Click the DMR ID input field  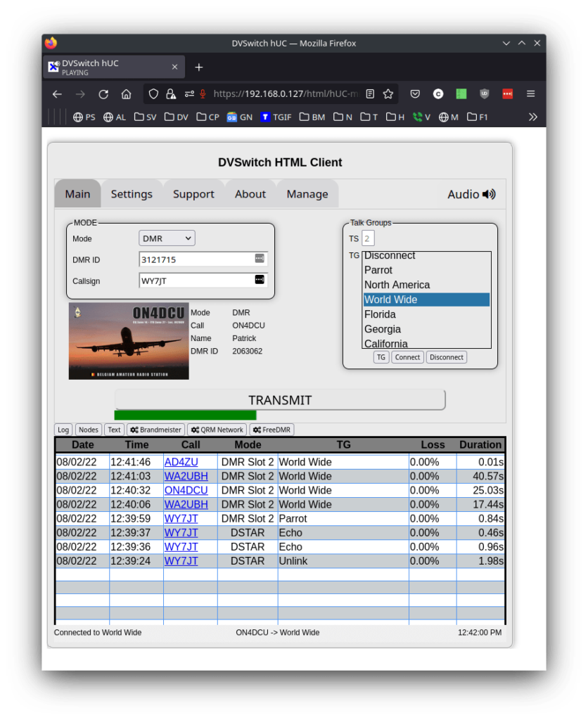coord(203,259)
